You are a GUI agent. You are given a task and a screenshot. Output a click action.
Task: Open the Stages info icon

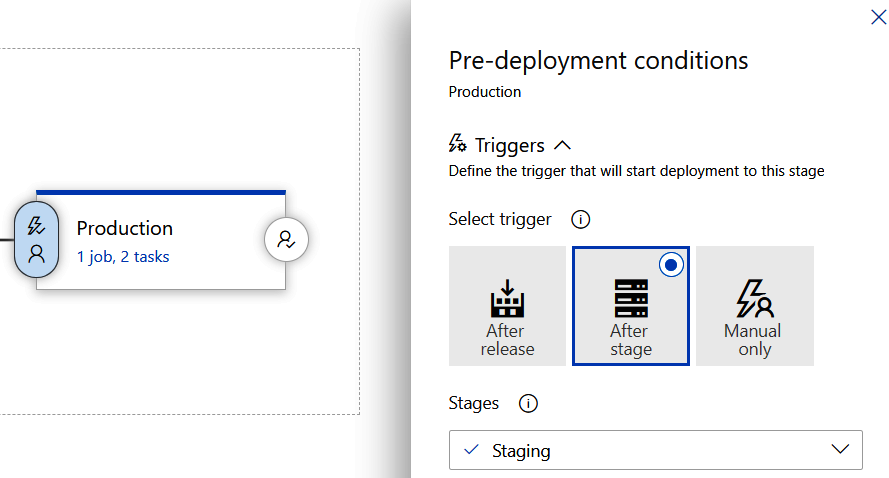[528, 404]
